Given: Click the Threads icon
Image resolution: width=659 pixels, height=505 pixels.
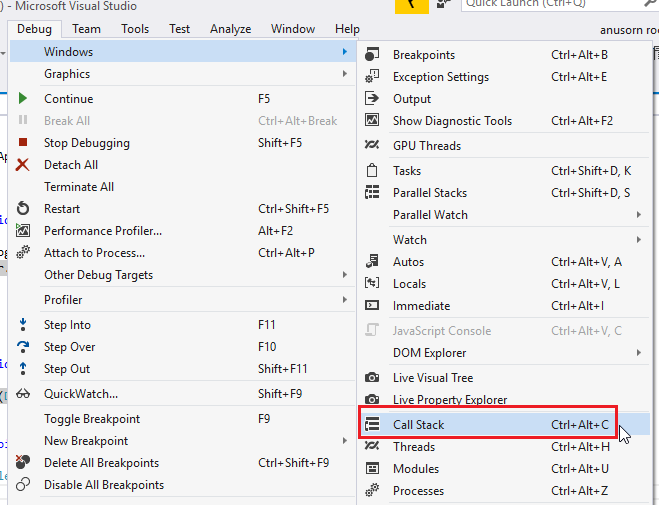Looking at the screenshot, I should point(372,446).
